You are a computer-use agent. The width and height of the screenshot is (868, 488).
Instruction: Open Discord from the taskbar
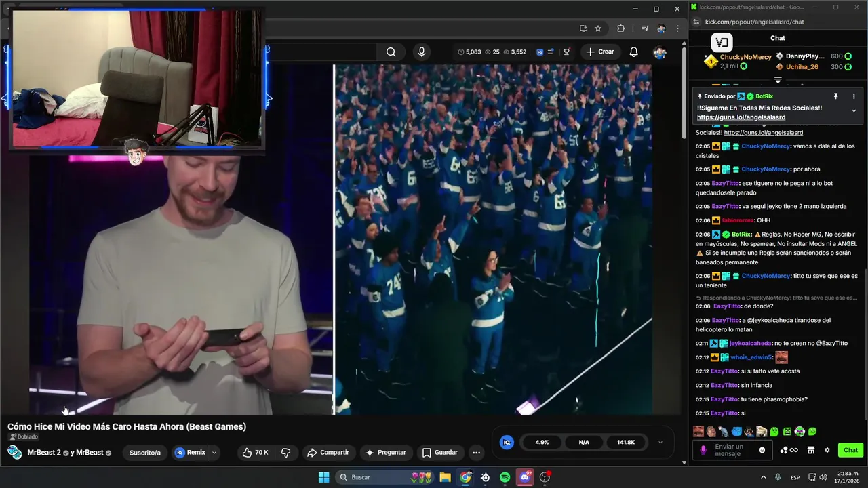pyautogui.click(x=524, y=477)
